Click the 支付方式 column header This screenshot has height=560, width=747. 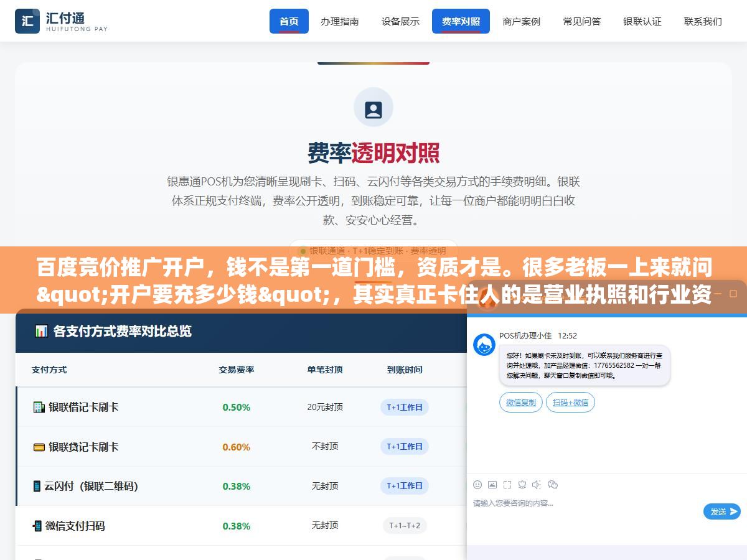pos(49,370)
